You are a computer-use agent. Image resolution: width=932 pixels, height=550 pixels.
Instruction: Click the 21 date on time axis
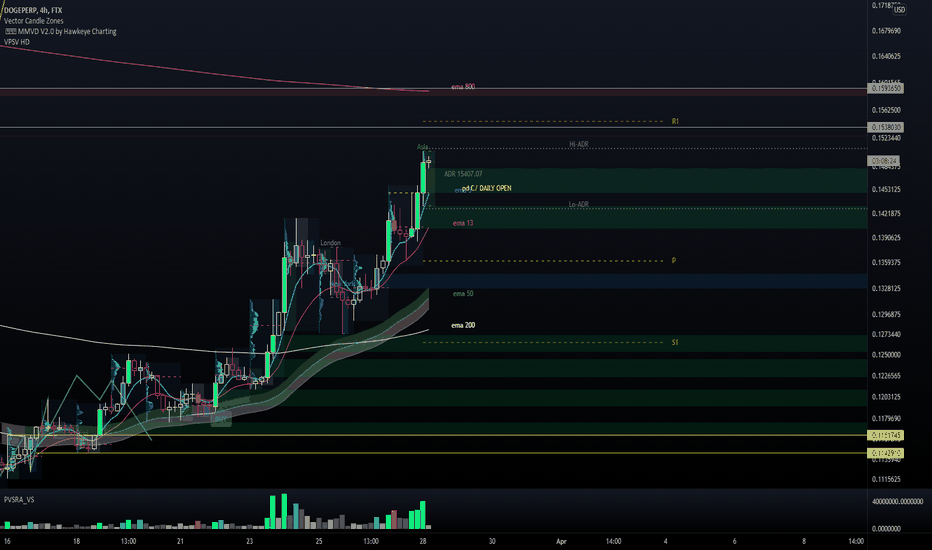(x=180, y=542)
